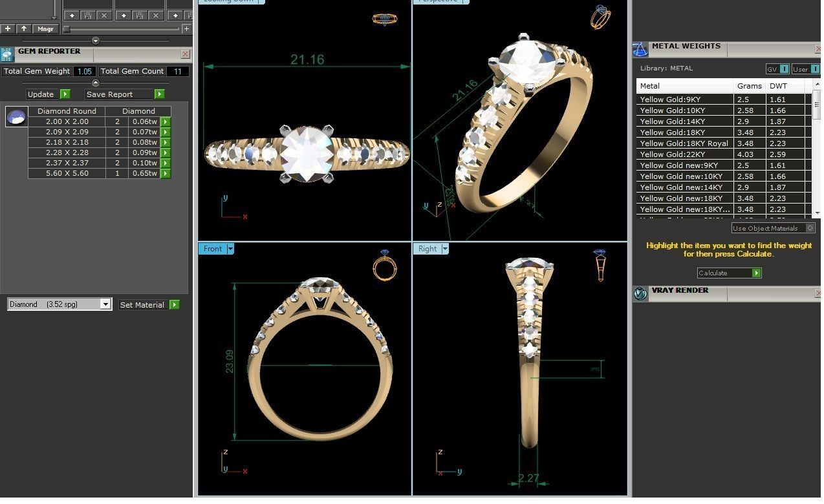This screenshot has width=824, height=504.
Task: Click the horizontal slider handle near Mngr
Action: 66,29
